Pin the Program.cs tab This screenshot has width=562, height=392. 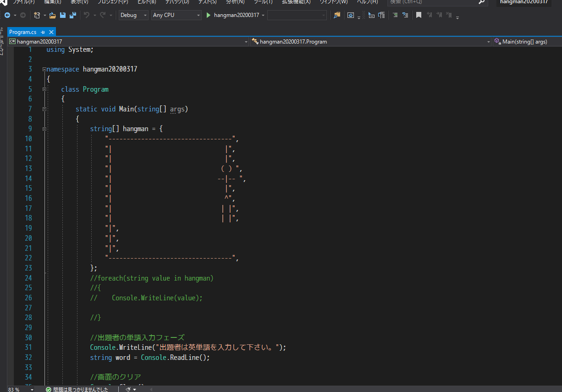[43, 32]
